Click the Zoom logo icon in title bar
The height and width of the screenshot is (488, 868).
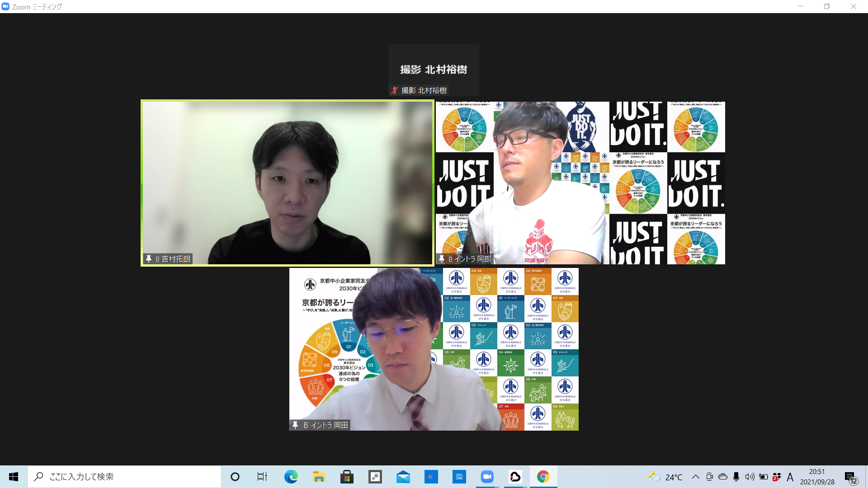[x=5, y=6]
